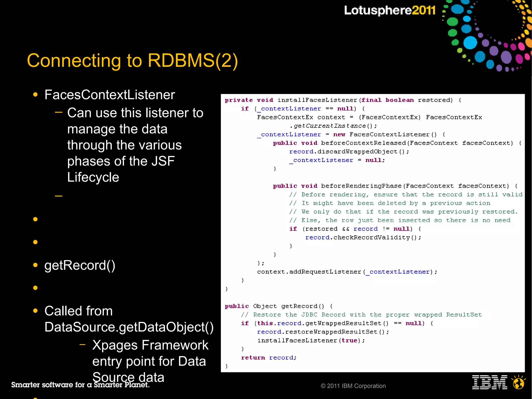Click "if (restored && record != null)" code line
This screenshot has height=399, width=532.
pos(355,229)
